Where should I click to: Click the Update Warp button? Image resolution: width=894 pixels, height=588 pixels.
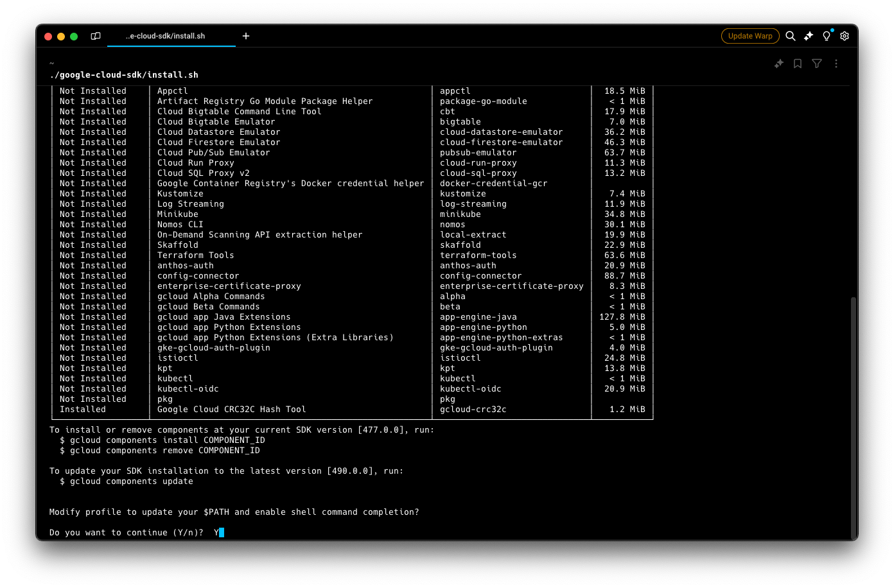(750, 36)
